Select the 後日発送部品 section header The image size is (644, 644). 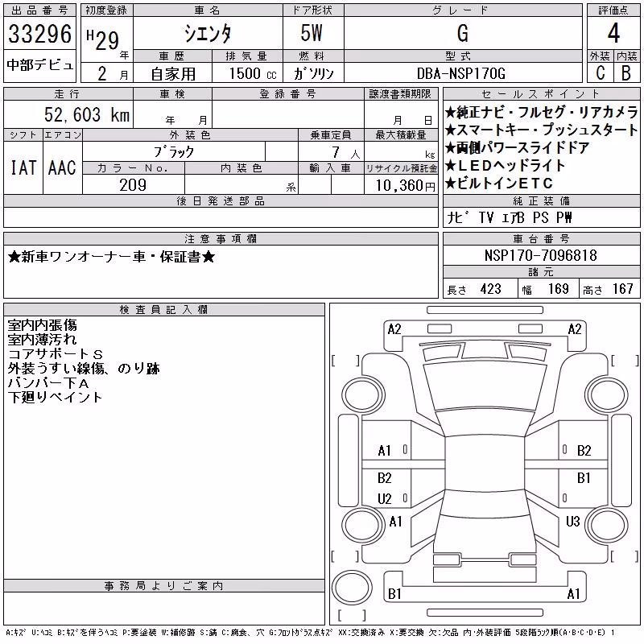221,200
